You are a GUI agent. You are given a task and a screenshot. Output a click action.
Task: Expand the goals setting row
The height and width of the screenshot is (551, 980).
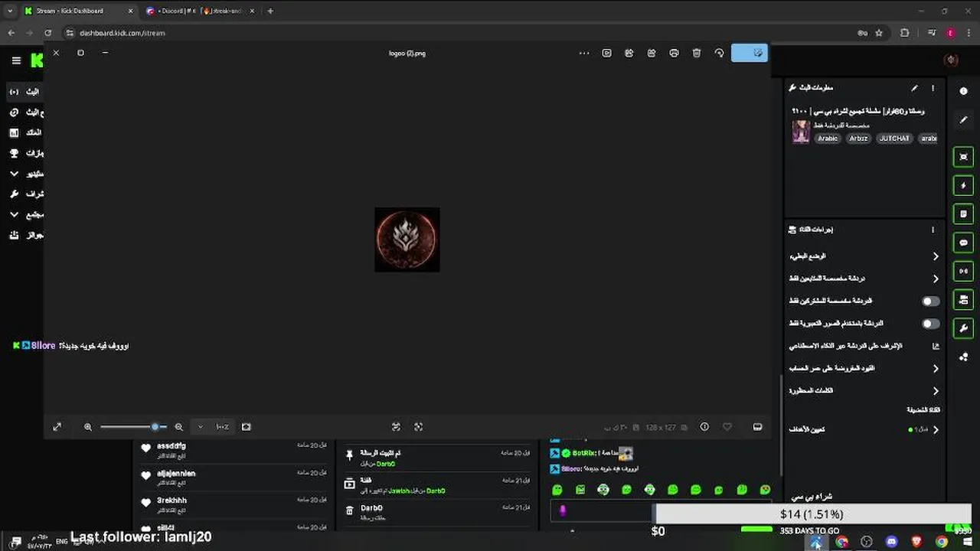point(864,429)
